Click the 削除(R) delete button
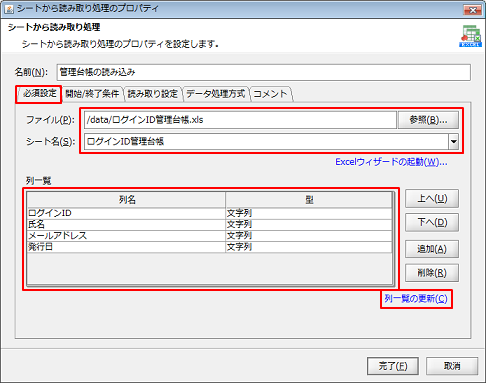Image resolution: width=486 pixels, height=383 pixels. pos(432,273)
